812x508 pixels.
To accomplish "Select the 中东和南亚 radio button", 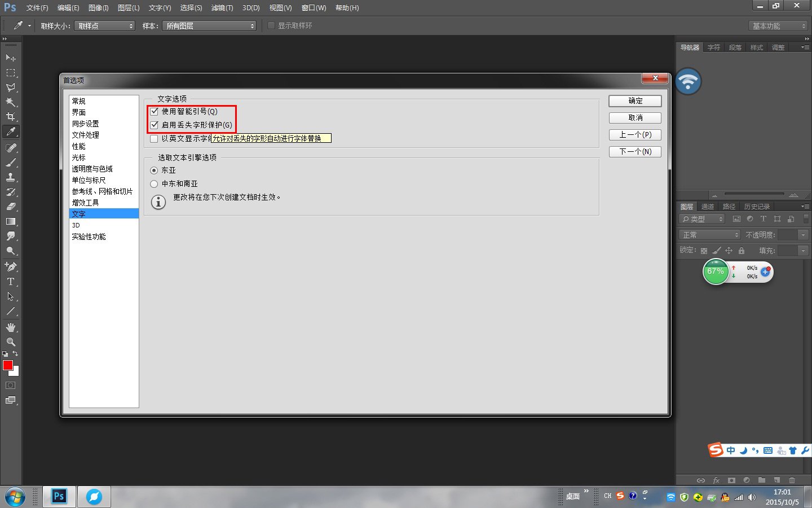I will 154,183.
